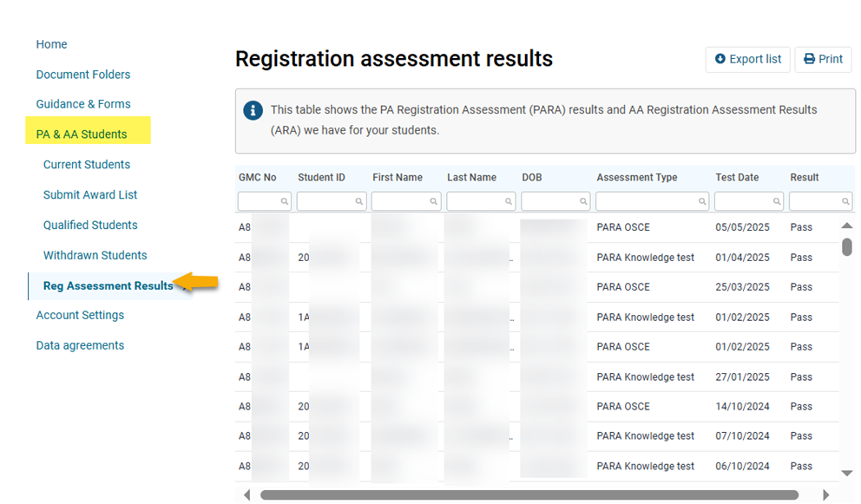Click Last Name filter field

[481, 201]
